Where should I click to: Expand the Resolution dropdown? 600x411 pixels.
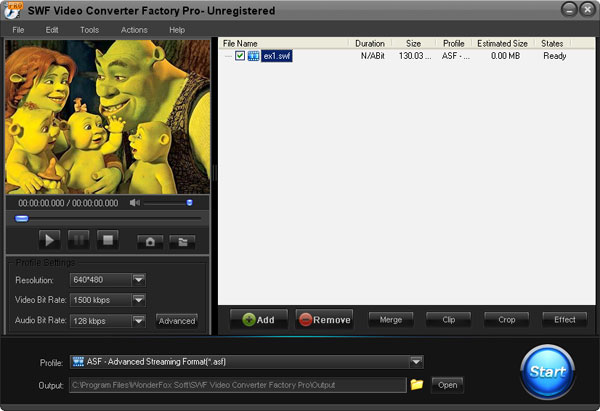coord(139,280)
